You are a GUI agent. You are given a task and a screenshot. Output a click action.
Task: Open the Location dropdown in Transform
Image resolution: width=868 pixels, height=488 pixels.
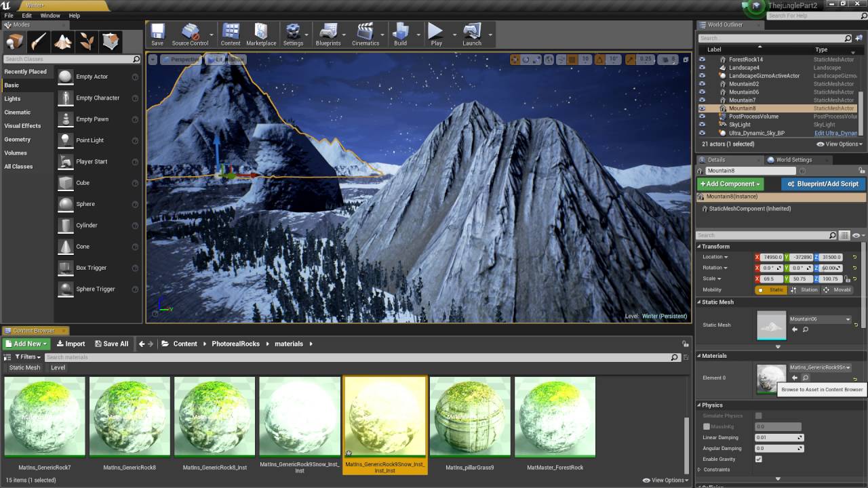[715, 257]
